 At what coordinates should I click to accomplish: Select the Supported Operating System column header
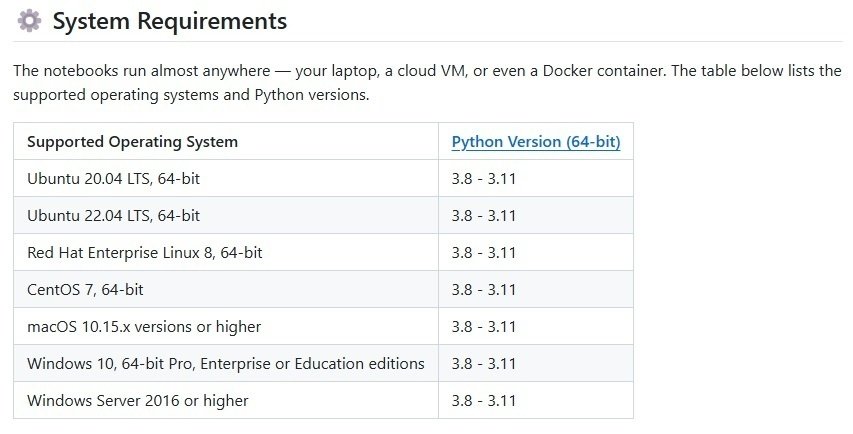[x=132, y=142]
